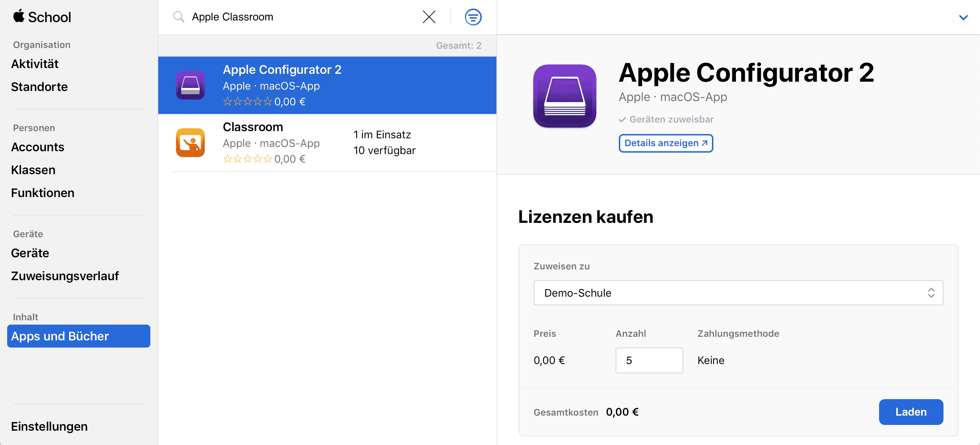Image resolution: width=980 pixels, height=445 pixels.
Task: Edit the license quantity input field
Action: tap(648, 359)
